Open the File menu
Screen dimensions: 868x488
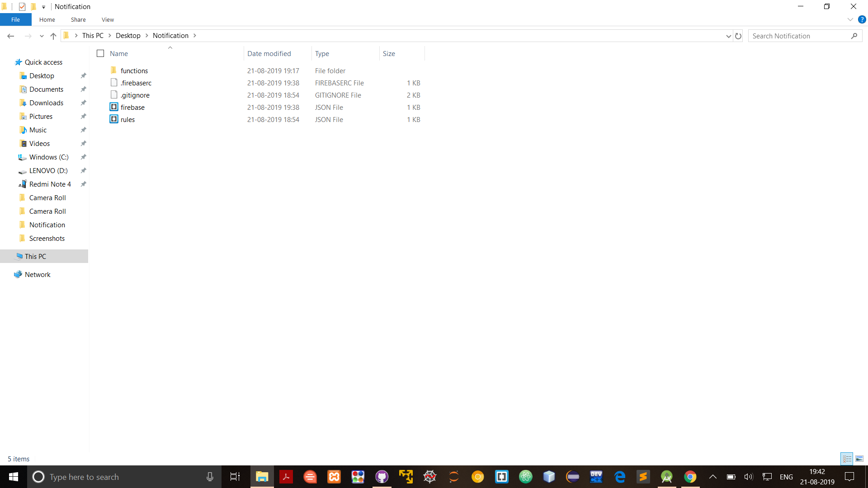click(x=15, y=20)
